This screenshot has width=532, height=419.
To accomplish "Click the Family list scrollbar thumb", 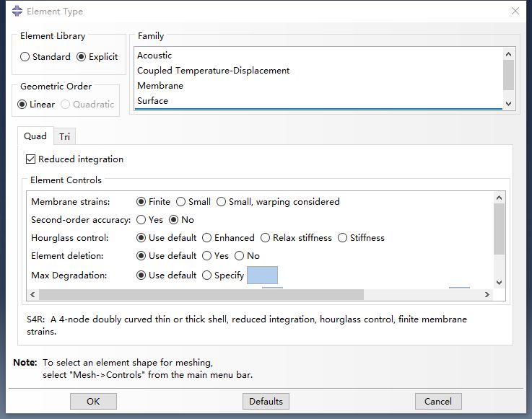I will pyautogui.click(x=508, y=75).
